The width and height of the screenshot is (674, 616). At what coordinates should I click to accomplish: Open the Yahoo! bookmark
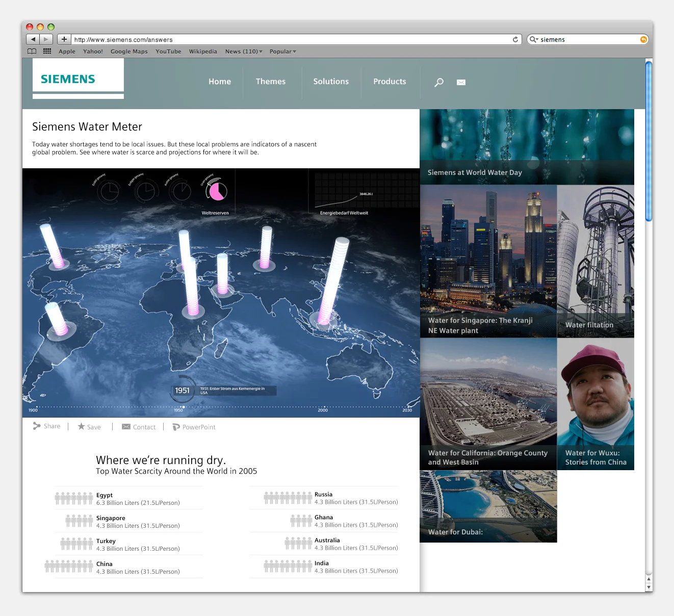[93, 52]
